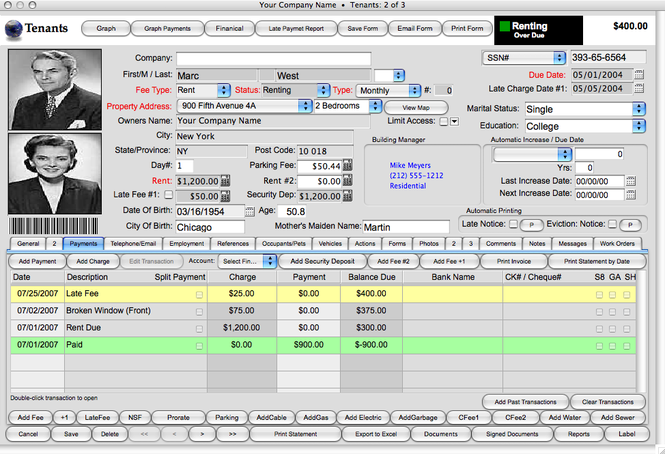Open calendar picker next to Due Date
Screen dimensions: 665x454
point(639,75)
